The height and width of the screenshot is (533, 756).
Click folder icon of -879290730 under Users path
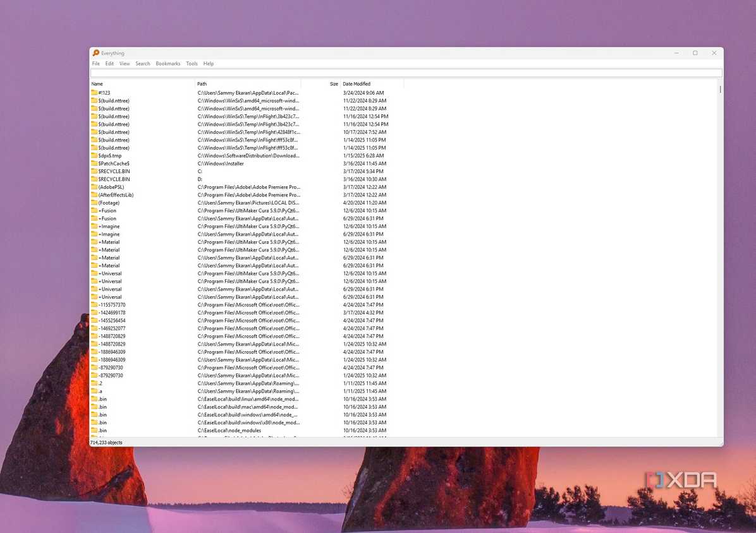[x=94, y=375]
